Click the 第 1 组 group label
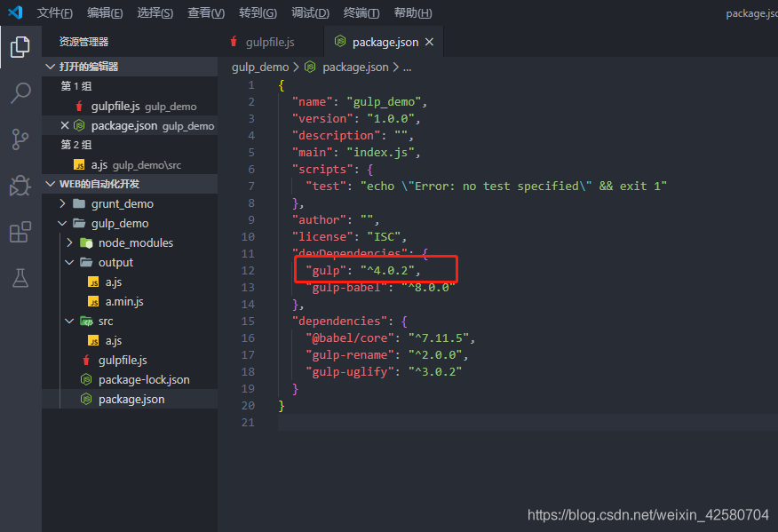778x532 pixels. tap(75, 86)
